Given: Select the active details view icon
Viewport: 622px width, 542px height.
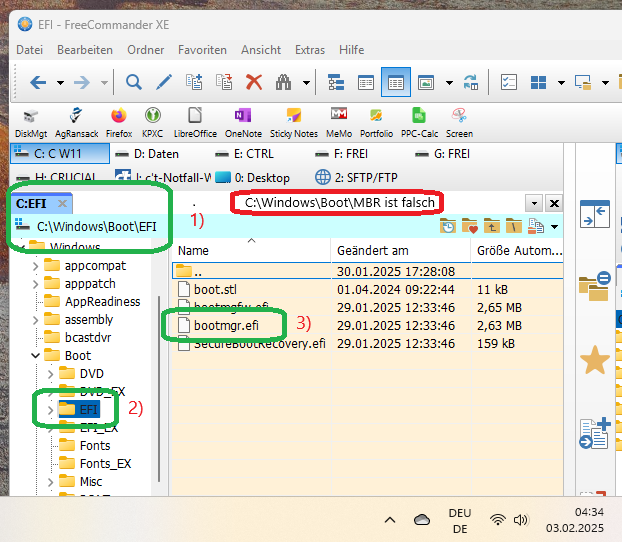Looking at the screenshot, I should click(x=396, y=83).
